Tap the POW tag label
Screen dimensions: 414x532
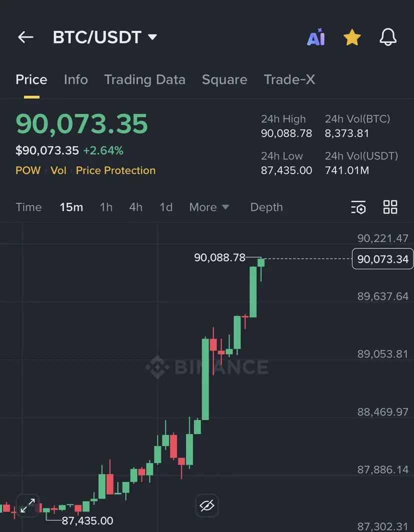(x=28, y=170)
